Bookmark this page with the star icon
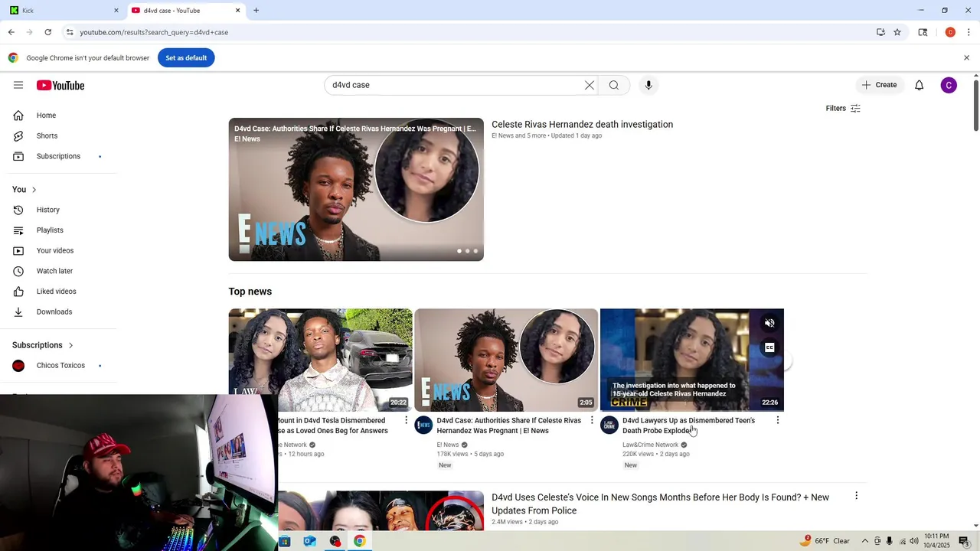The image size is (980, 551). (x=897, y=32)
